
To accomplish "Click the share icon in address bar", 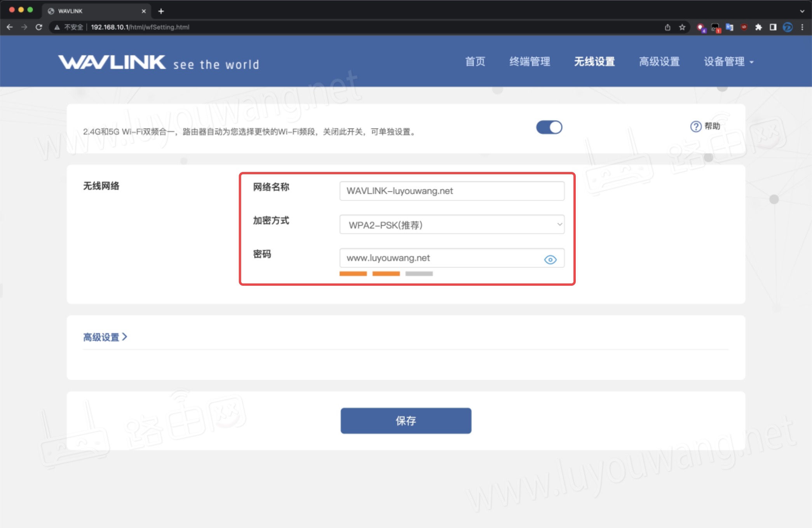I will [x=668, y=27].
